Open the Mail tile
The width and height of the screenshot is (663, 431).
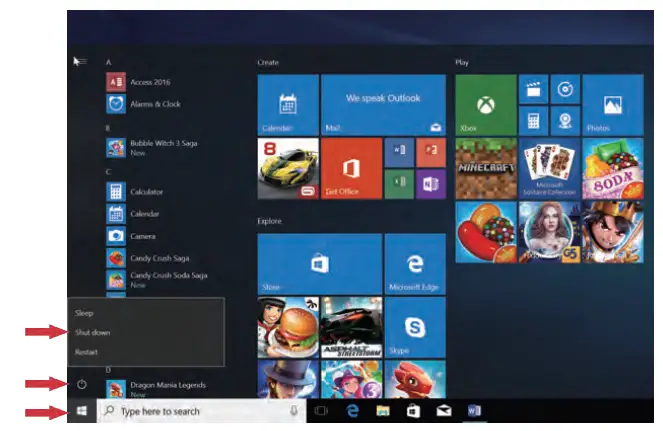pos(384,105)
